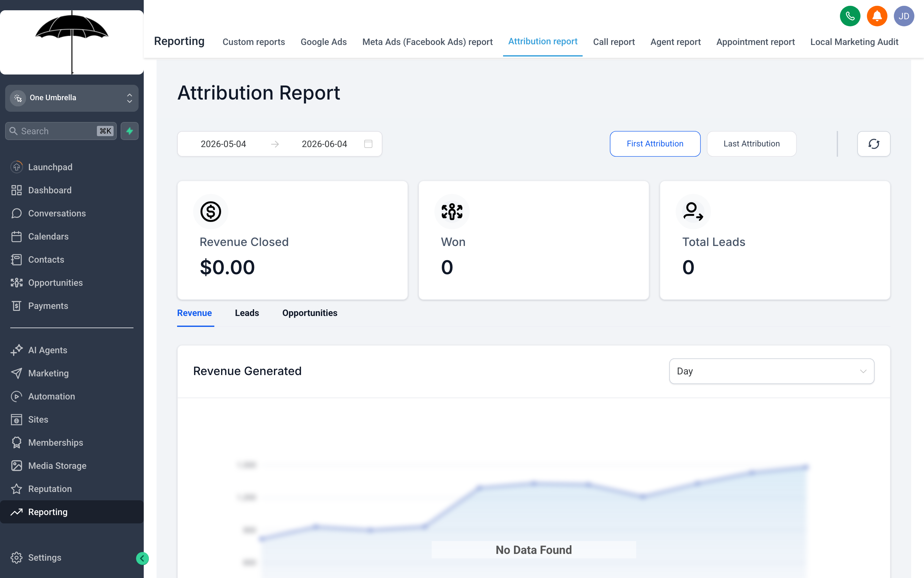The width and height of the screenshot is (924, 578).
Task: Select First Attribution toggle
Action: [655, 144]
